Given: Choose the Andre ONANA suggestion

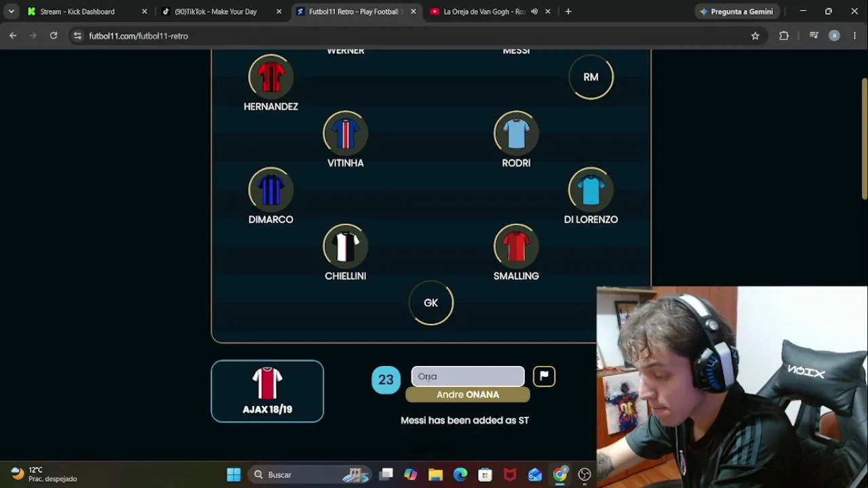Looking at the screenshot, I should (468, 394).
